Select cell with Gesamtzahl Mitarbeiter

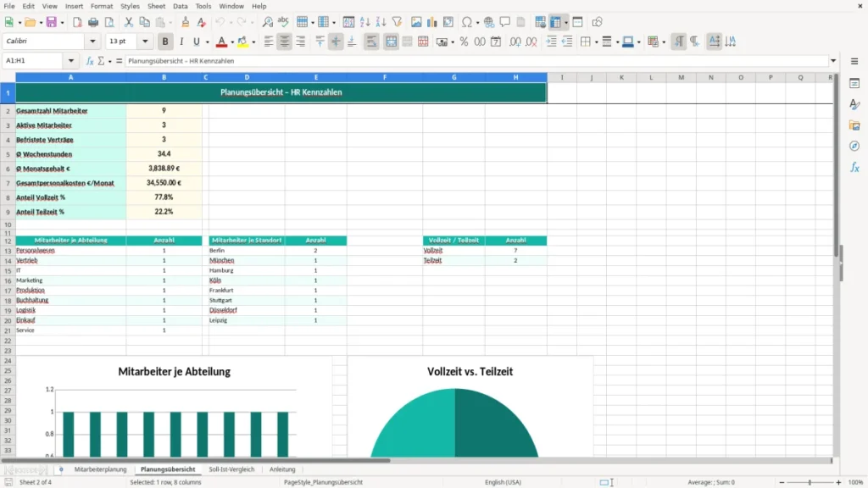[71, 111]
